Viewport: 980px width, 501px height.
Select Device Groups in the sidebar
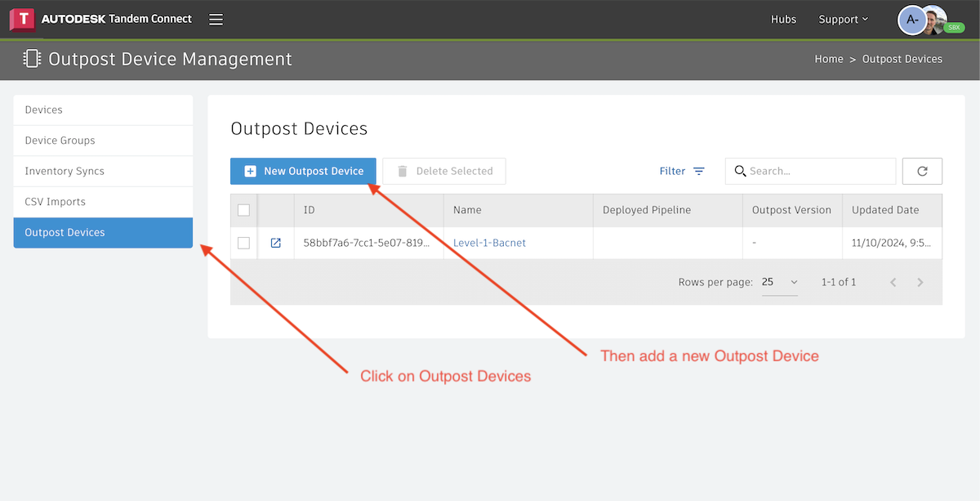point(103,141)
